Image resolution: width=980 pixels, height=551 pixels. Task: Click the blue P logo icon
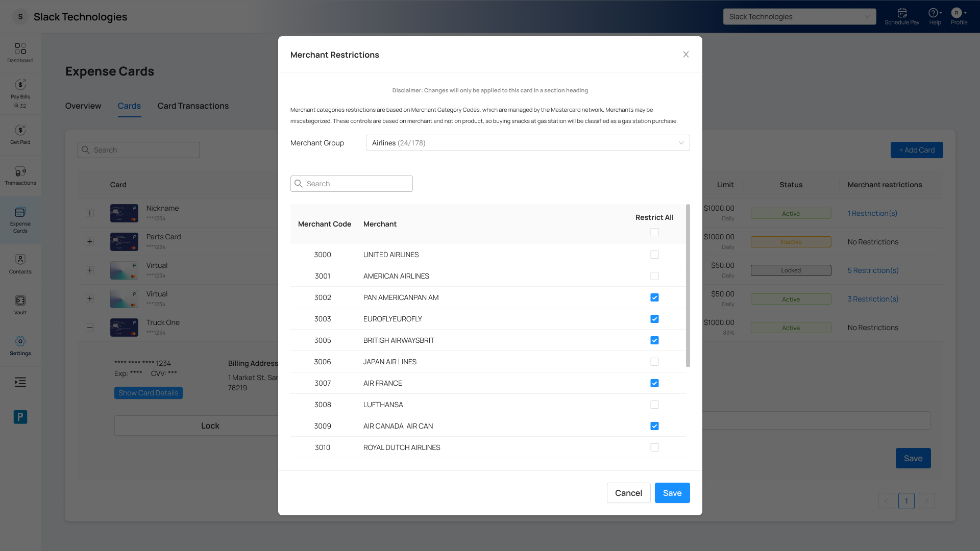click(x=20, y=417)
